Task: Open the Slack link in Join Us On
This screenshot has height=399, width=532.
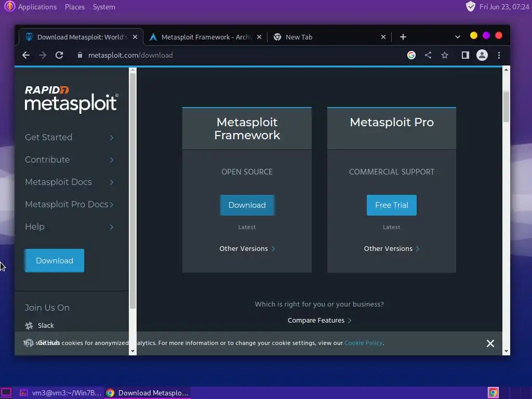Action: (46, 325)
